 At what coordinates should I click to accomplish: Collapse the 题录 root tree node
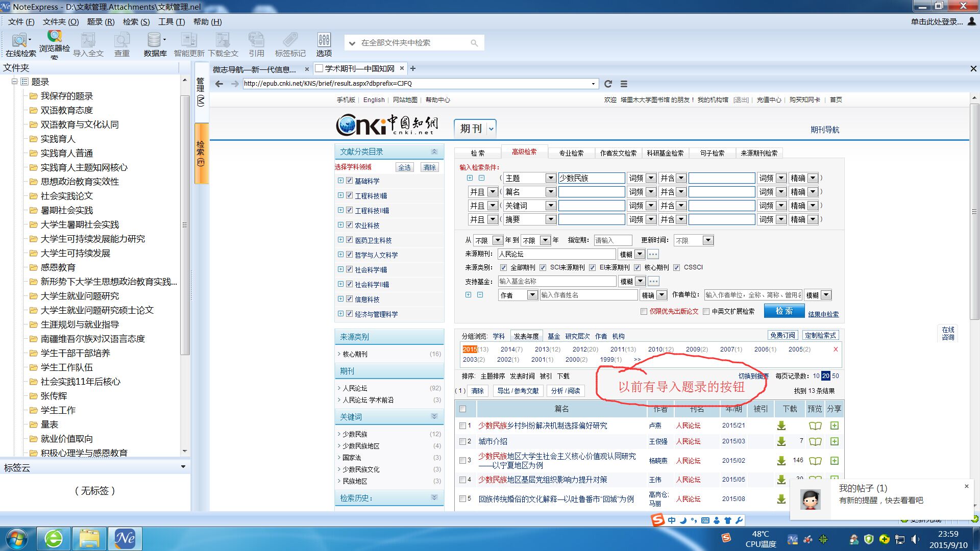(14, 82)
